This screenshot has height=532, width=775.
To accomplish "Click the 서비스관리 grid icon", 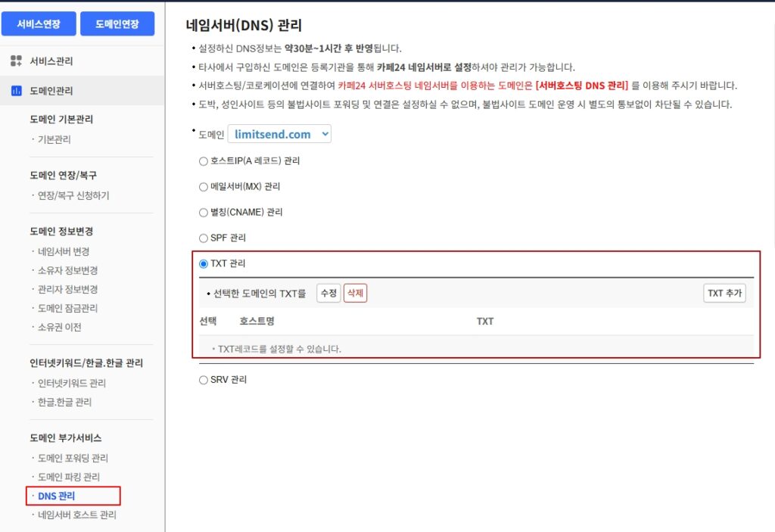I will click(17, 61).
